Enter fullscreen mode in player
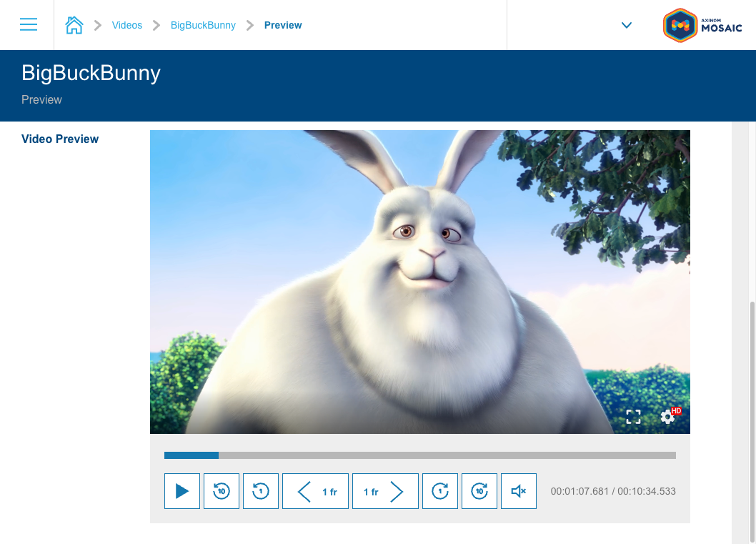 [633, 417]
